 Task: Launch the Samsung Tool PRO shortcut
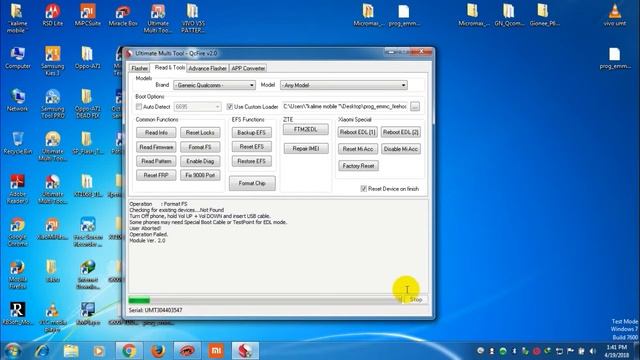coord(52,104)
